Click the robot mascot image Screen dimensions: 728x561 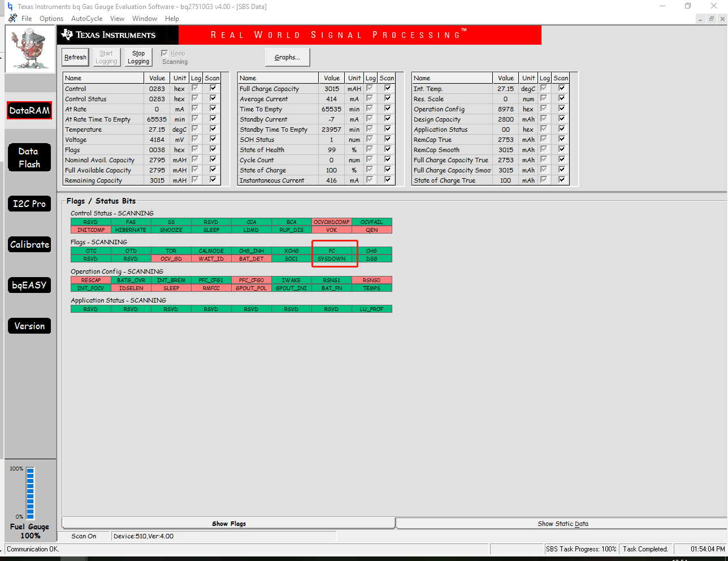(31, 50)
